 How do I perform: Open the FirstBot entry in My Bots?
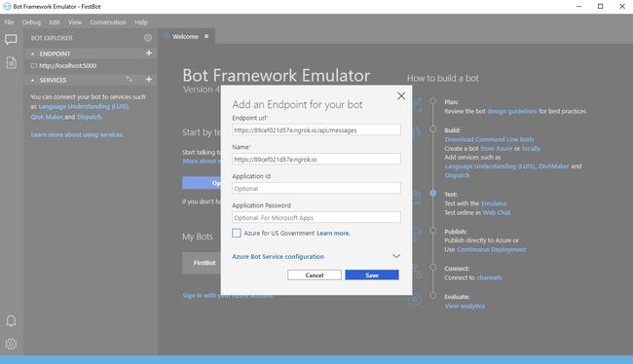pos(205,263)
